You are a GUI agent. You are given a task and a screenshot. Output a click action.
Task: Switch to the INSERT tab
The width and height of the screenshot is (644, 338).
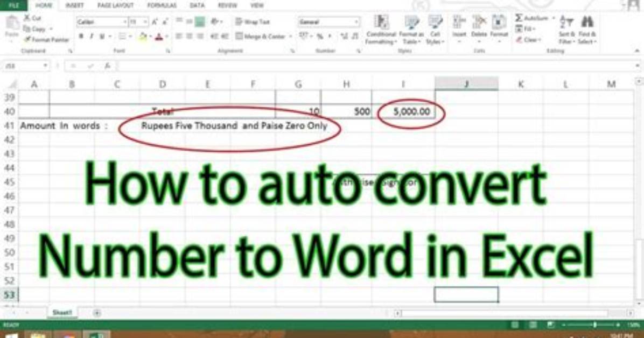(74, 5)
